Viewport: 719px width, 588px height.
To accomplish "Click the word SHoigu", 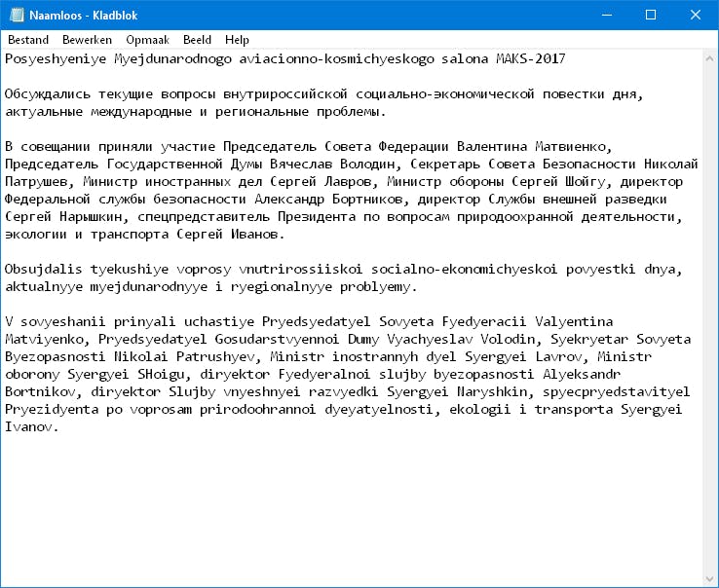I will click(x=161, y=374).
